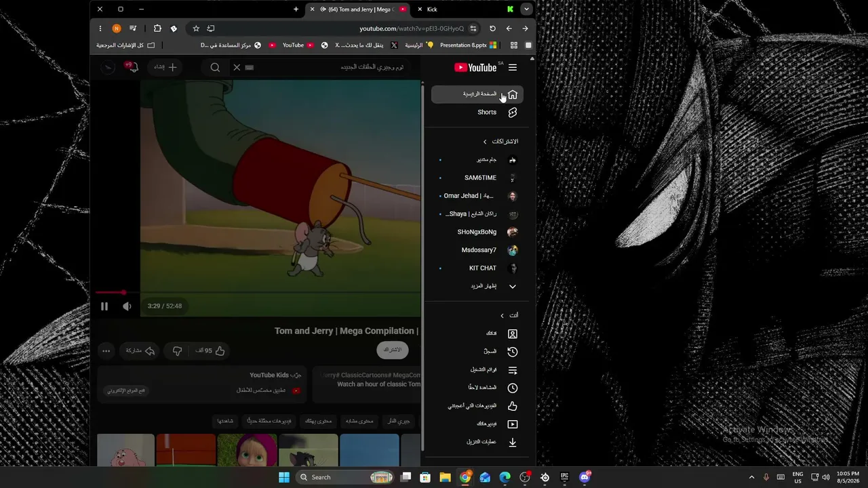
Task: Open Downloads in the sidebar
Action: (x=477, y=442)
